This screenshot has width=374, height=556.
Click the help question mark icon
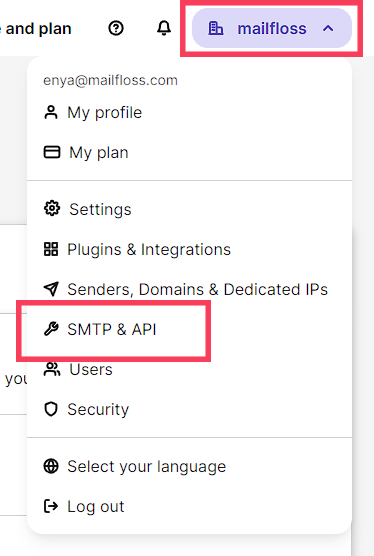(116, 28)
